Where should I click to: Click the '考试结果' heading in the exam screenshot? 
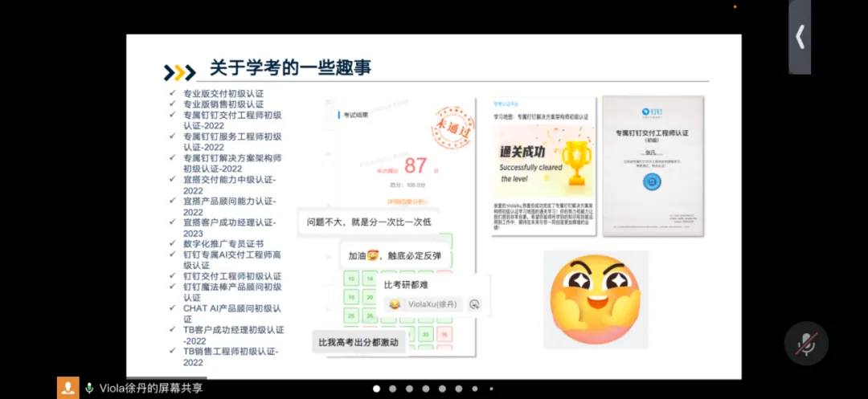tap(355, 115)
